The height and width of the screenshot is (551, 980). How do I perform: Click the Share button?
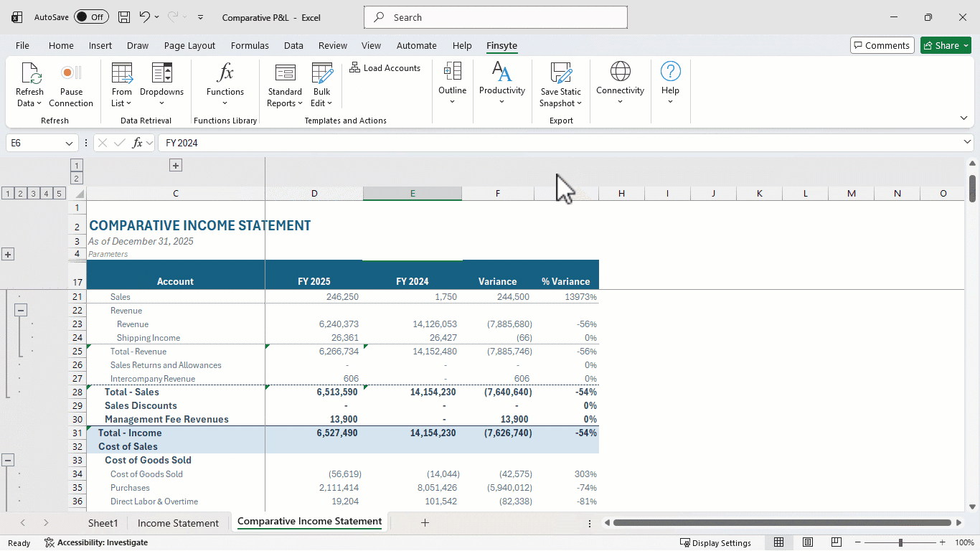pyautogui.click(x=946, y=45)
